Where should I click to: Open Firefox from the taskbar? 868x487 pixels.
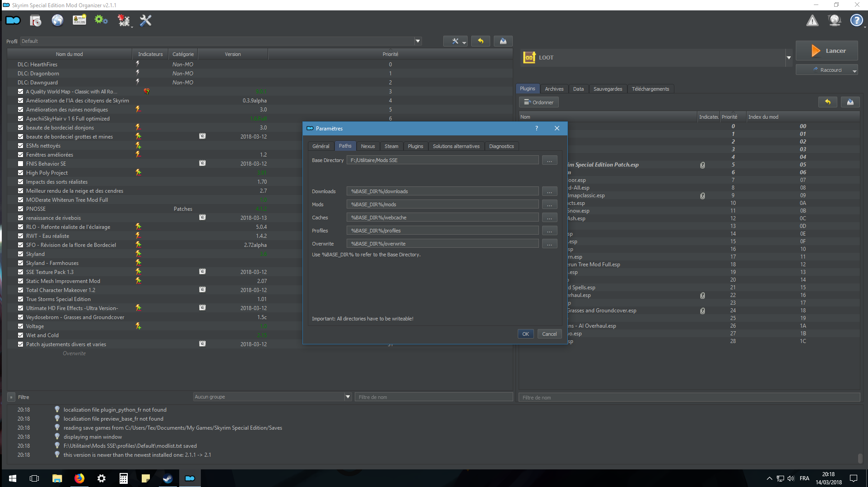click(x=79, y=478)
